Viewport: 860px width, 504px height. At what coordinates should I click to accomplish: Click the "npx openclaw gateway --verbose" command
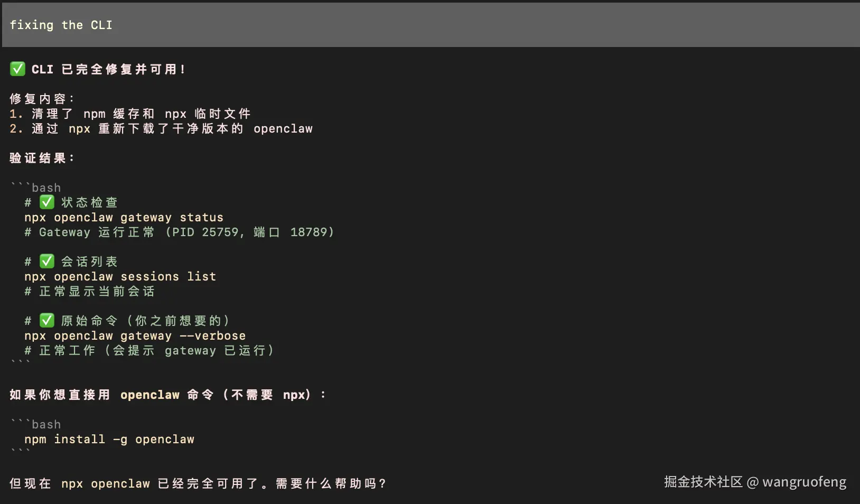(x=135, y=335)
